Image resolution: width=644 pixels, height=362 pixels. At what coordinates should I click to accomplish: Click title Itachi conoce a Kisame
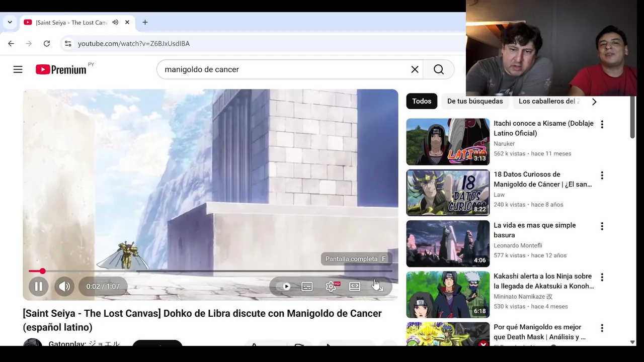(x=543, y=128)
